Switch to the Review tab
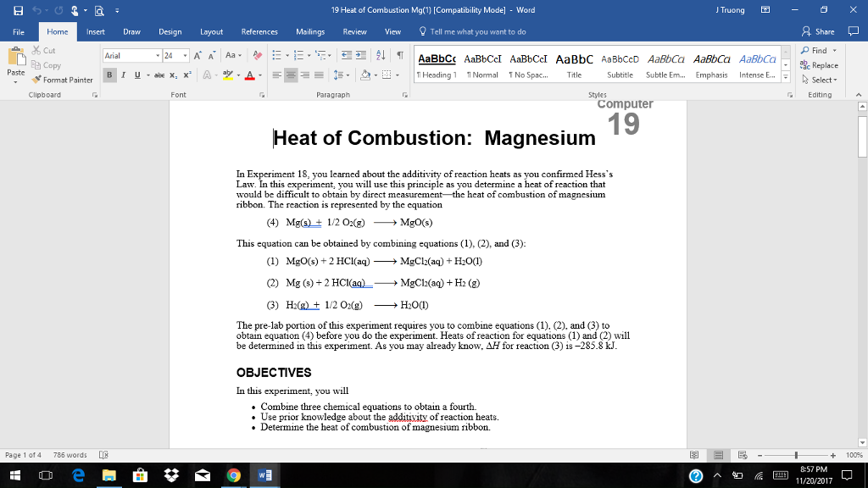The height and width of the screenshot is (488, 868). pyautogui.click(x=354, y=31)
